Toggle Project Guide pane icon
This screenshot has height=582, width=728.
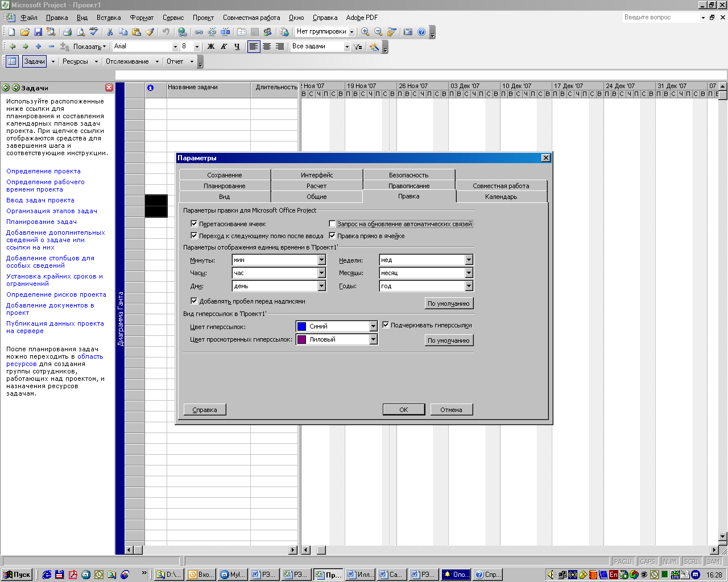click(12, 61)
